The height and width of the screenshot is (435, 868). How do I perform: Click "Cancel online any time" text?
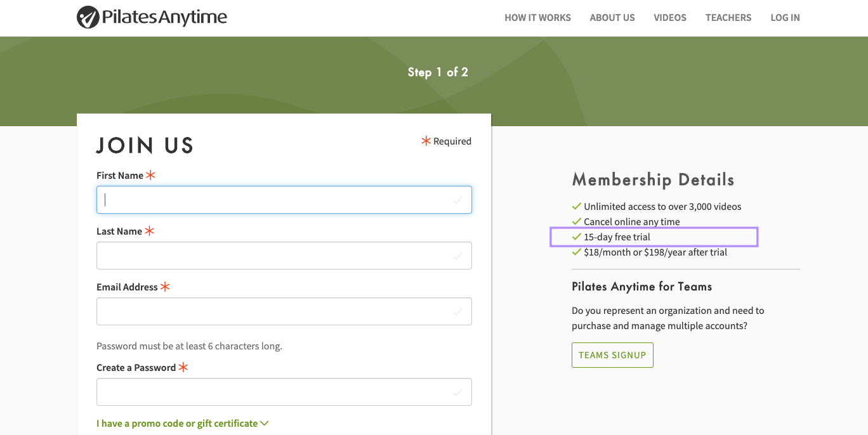pos(632,221)
